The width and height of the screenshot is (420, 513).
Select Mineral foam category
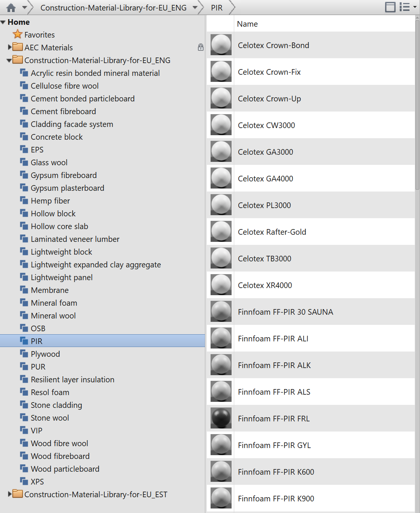pyautogui.click(x=54, y=303)
